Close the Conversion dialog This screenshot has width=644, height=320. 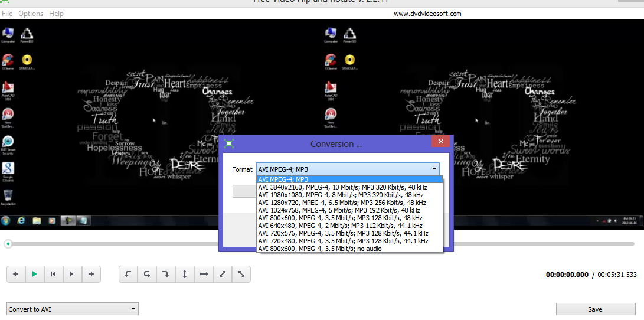click(441, 142)
